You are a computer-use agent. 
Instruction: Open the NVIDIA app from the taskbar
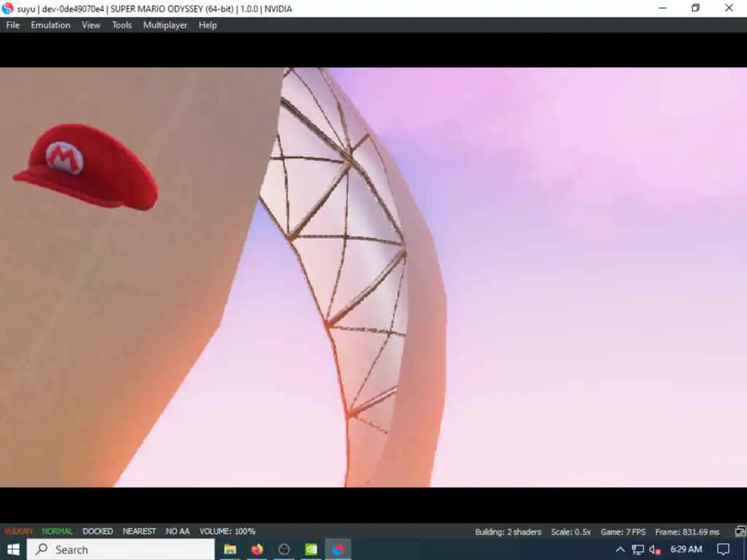click(x=311, y=550)
